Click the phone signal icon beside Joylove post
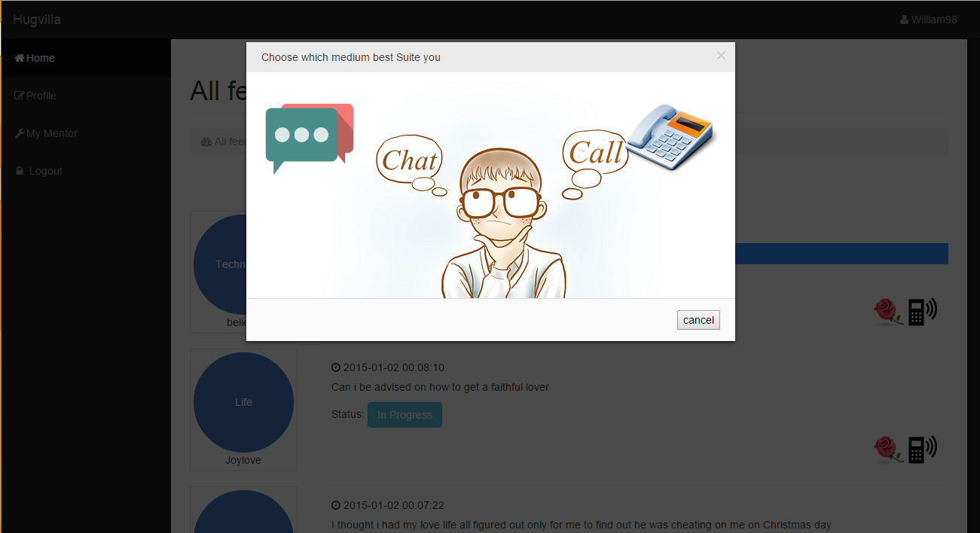 922,449
